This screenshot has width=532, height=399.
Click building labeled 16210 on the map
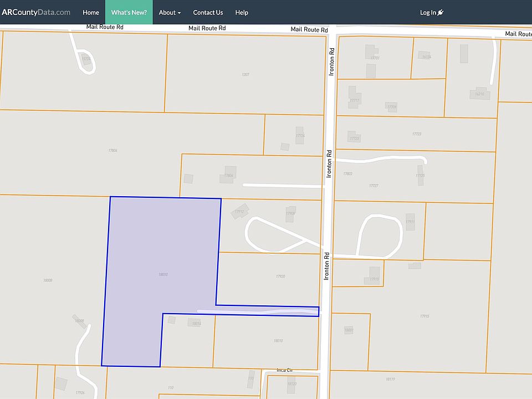point(480,93)
